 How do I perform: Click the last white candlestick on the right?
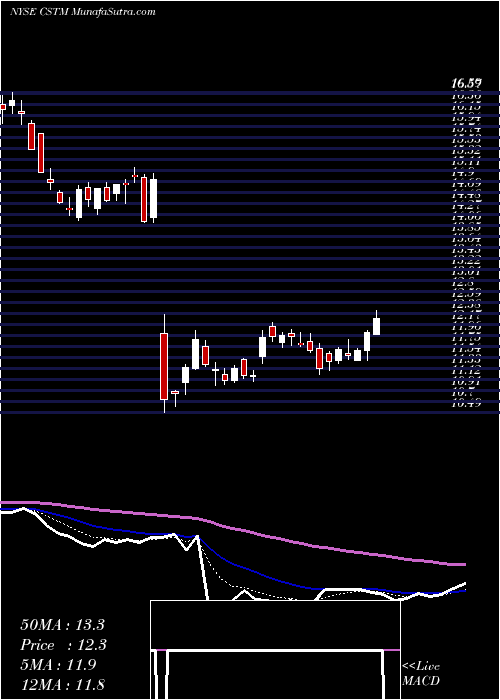(x=376, y=326)
